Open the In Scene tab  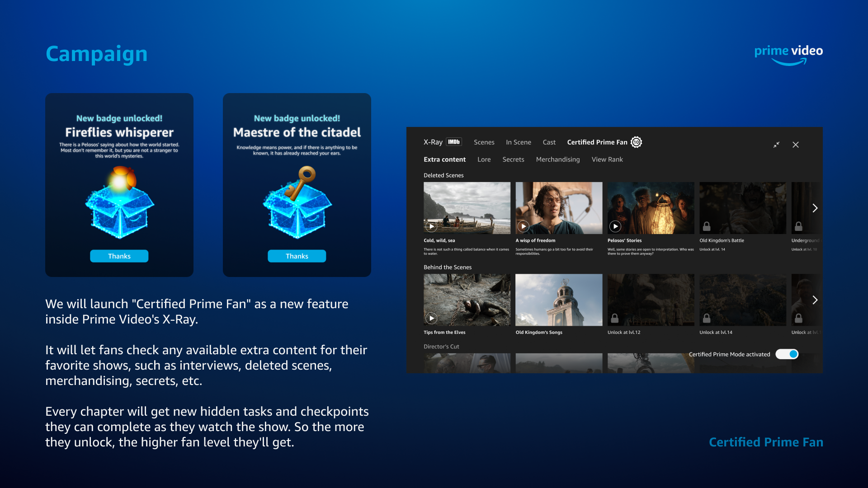[519, 142]
